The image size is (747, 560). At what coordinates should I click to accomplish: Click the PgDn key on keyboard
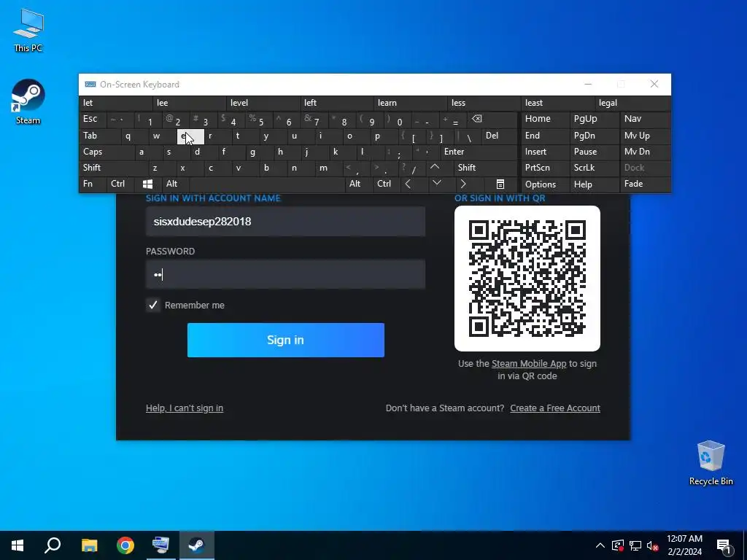(594, 136)
